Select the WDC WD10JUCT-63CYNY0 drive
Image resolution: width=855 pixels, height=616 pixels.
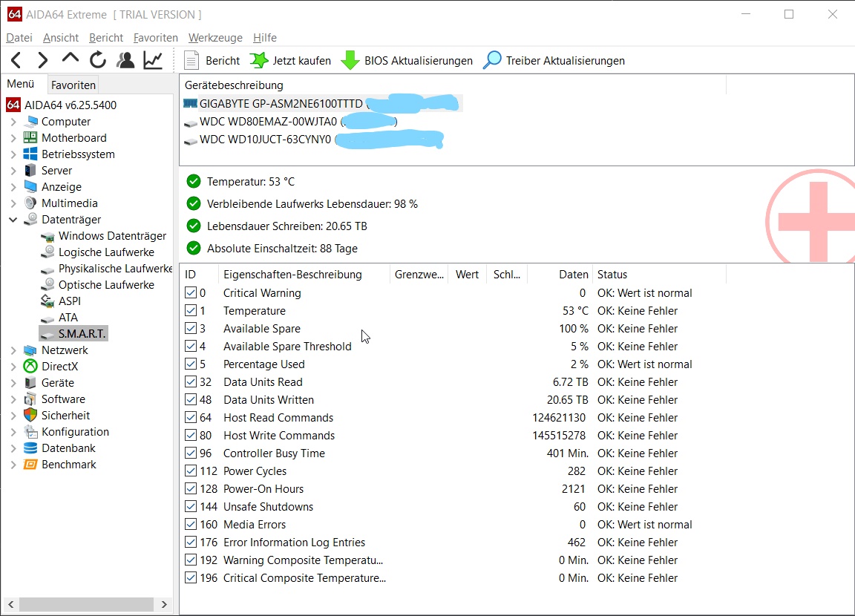pos(313,140)
